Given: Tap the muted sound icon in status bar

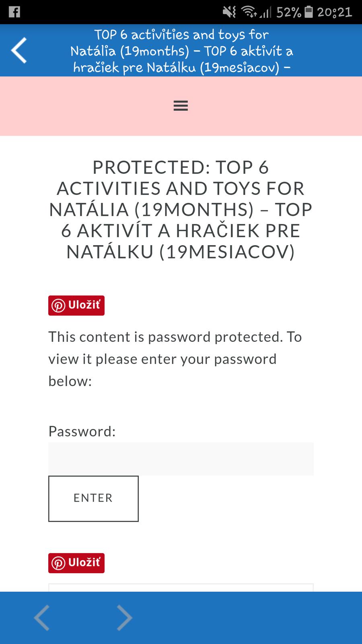Looking at the screenshot, I should click(x=229, y=12).
